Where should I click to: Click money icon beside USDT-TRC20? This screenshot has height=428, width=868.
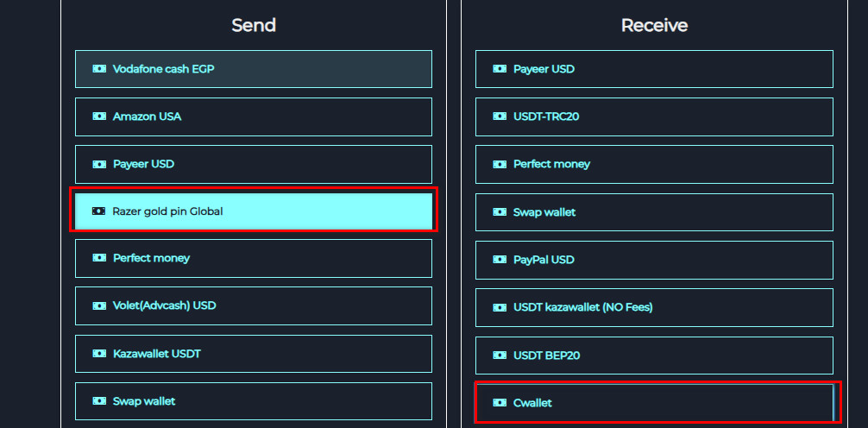(500, 116)
